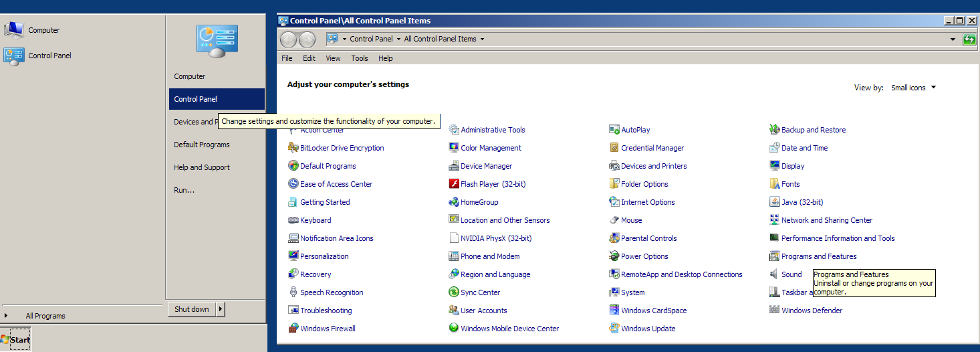Open the Credential Manager icon
The image size is (980, 352).
pyautogui.click(x=614, y=148)
